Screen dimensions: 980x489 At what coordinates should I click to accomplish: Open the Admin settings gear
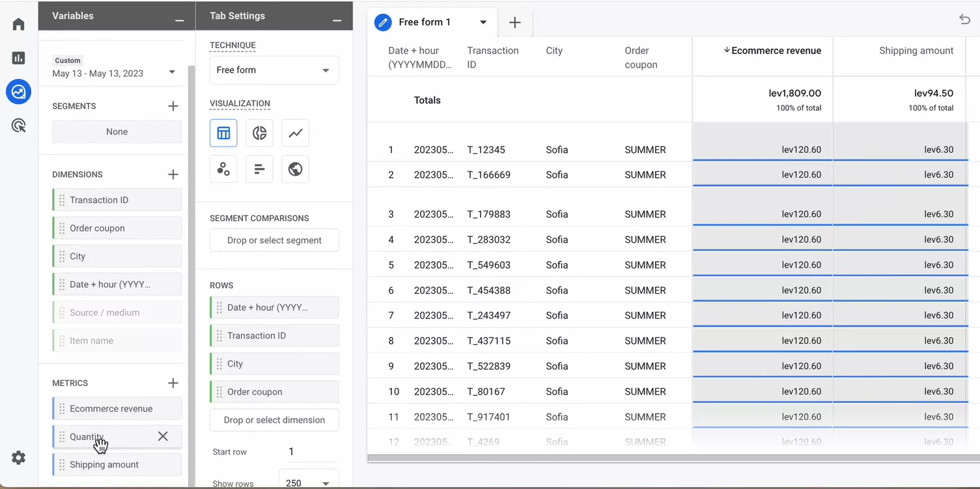click(18, 458)
